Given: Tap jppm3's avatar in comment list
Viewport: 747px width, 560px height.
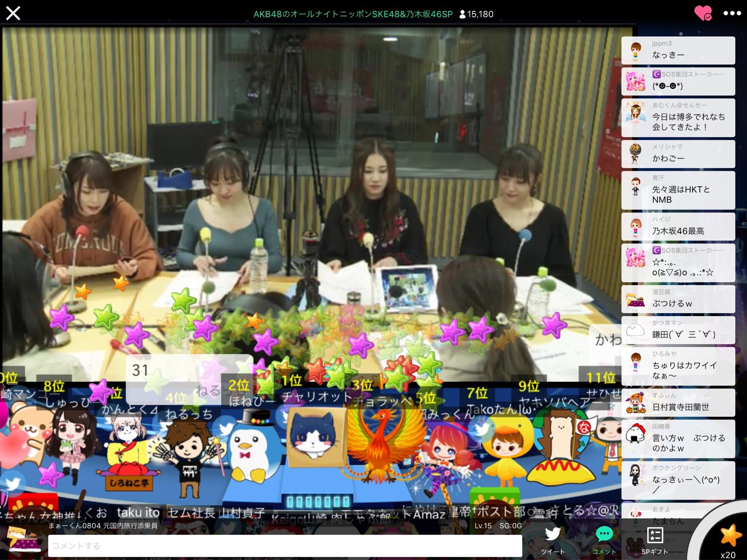Looking at the screenshot, I should (636, 51).
